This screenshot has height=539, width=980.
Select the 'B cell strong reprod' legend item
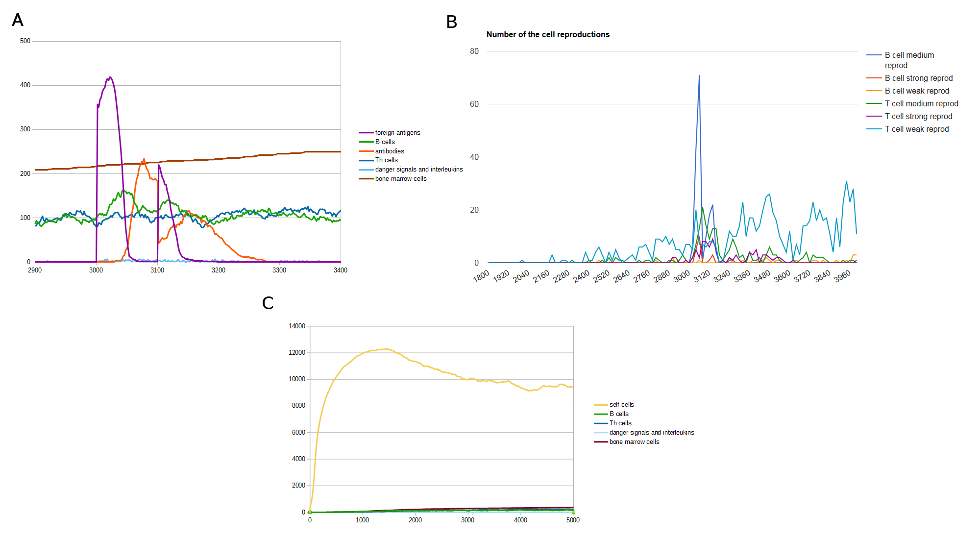coord(918,78)
